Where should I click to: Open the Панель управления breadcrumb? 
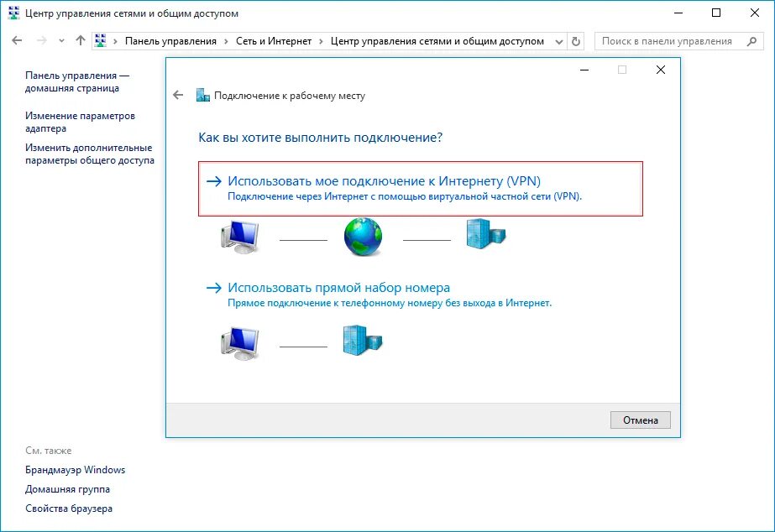170,41
